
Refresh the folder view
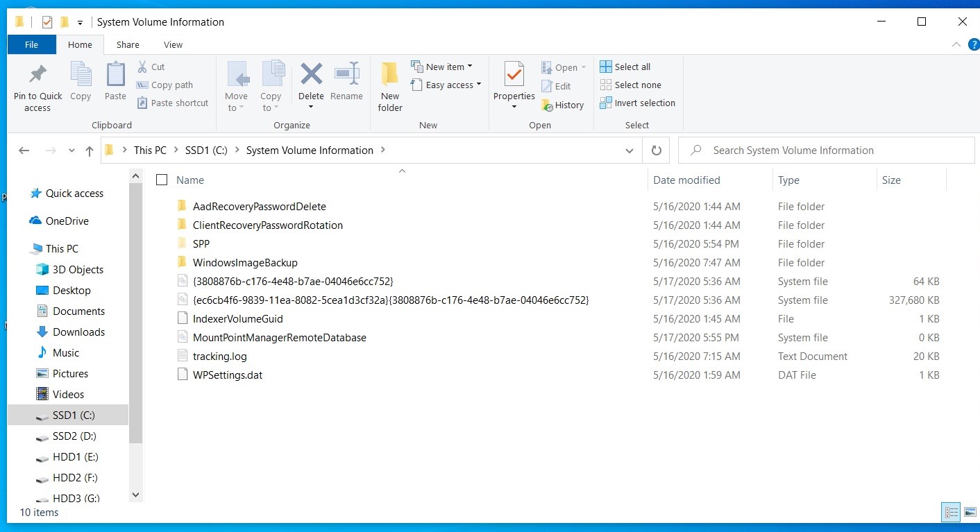pyautogui.click(x=656, y=151)
